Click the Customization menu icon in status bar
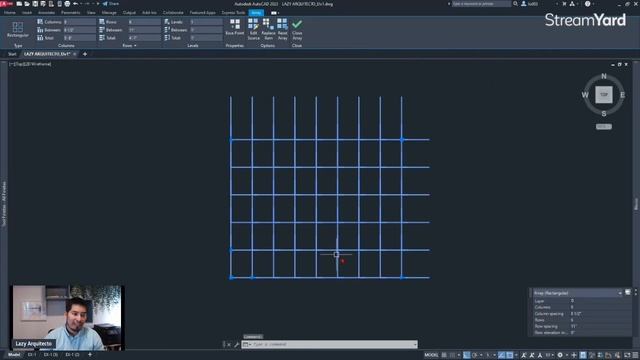The height and width of the screenshot is (360, 640). (635, 355)
